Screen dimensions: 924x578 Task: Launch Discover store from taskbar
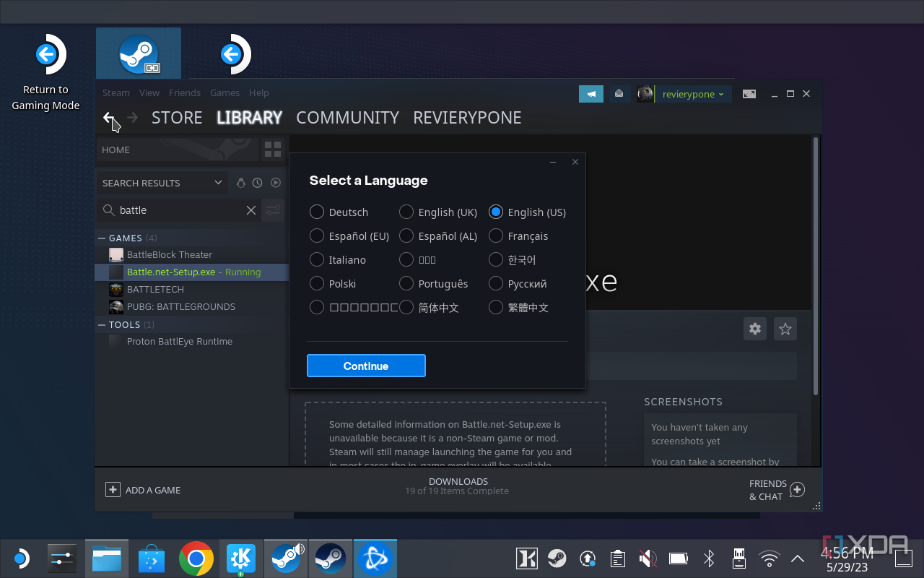(152, 558)
